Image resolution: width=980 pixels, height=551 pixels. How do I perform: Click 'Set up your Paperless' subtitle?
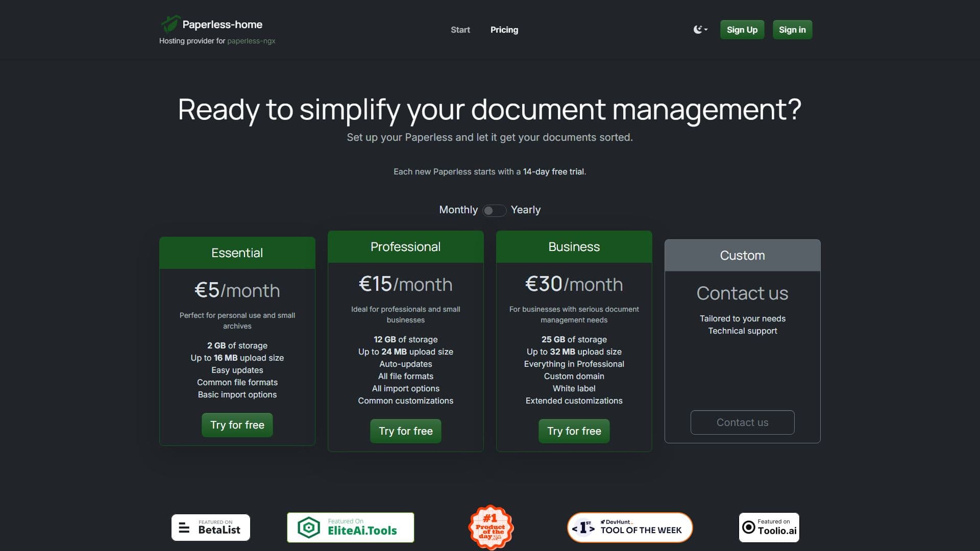490,137
